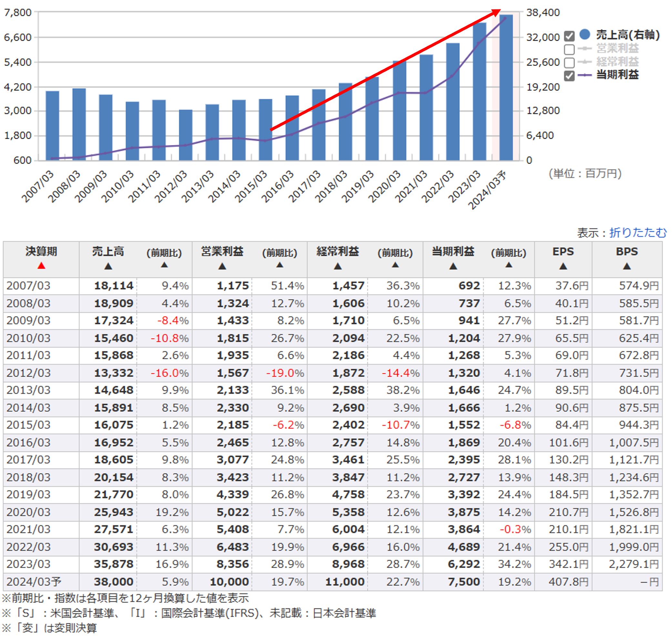Click the blue 売上高 legend circle
Screen dimensions: 672x636
tap(585, 34)
